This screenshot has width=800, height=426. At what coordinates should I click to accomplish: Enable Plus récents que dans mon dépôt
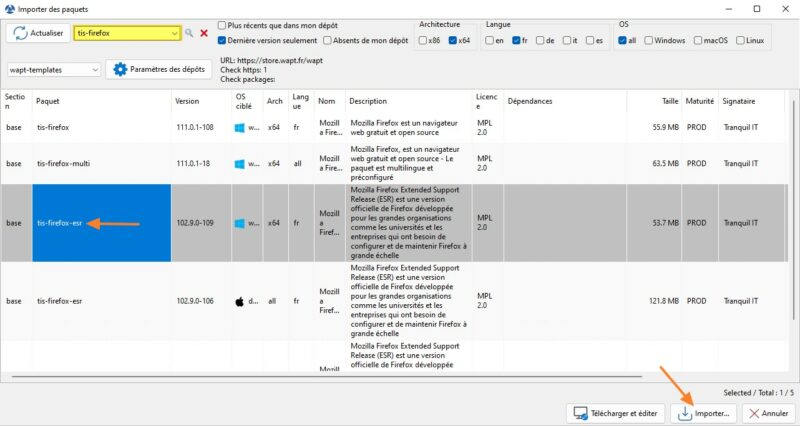222,25
